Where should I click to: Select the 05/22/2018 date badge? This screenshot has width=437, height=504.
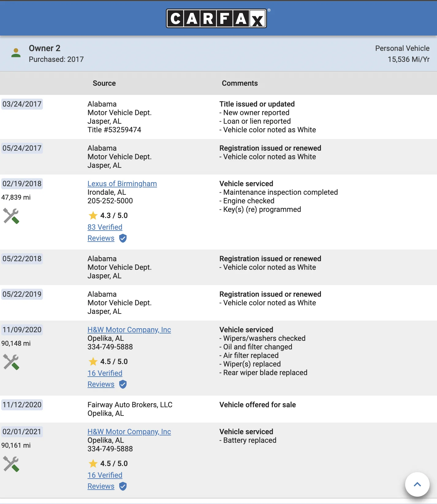[22, 259]
